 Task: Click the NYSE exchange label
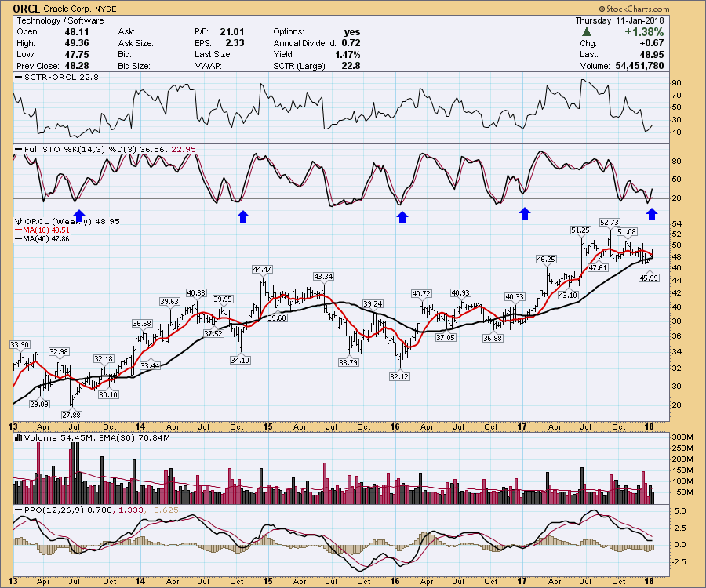click(106, 9)
